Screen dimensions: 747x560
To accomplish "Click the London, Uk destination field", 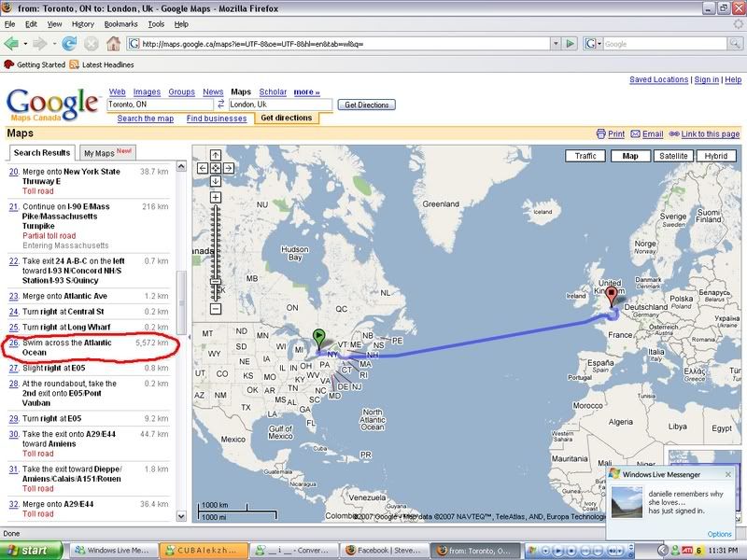I will (280, 105).
